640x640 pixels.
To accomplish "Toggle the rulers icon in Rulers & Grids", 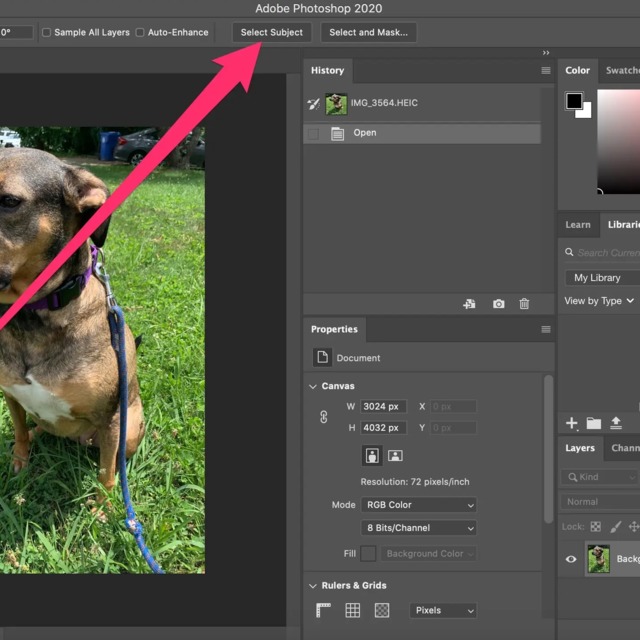I will click(324, 610).
